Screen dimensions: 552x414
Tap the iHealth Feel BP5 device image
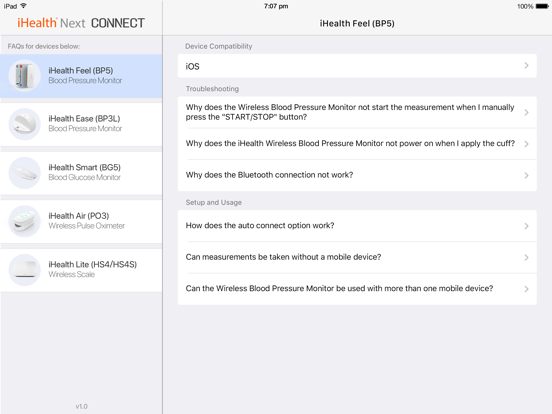pyautogui.click(x=24, y=75)
